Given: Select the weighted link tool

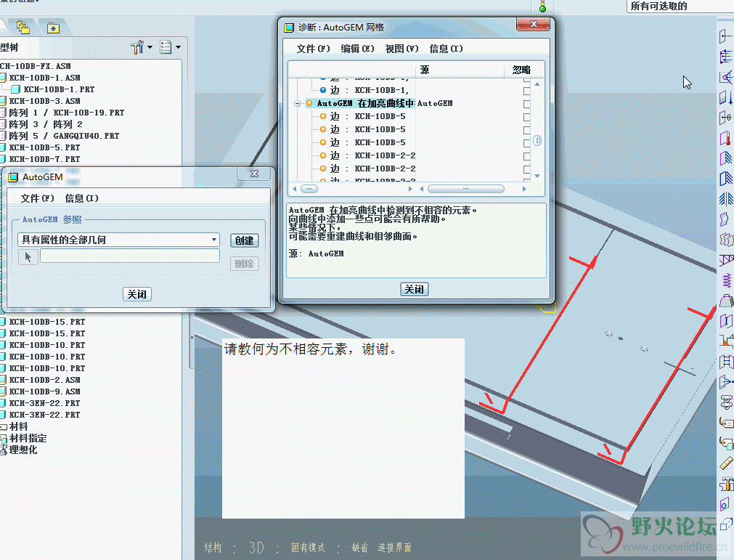Looking at the screenshot, I should (725, 381).
